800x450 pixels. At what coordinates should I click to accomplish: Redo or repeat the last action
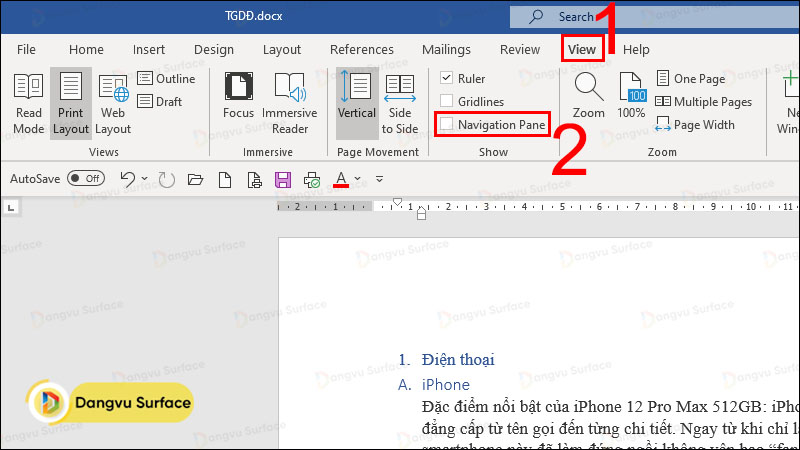tap(166, 179)
